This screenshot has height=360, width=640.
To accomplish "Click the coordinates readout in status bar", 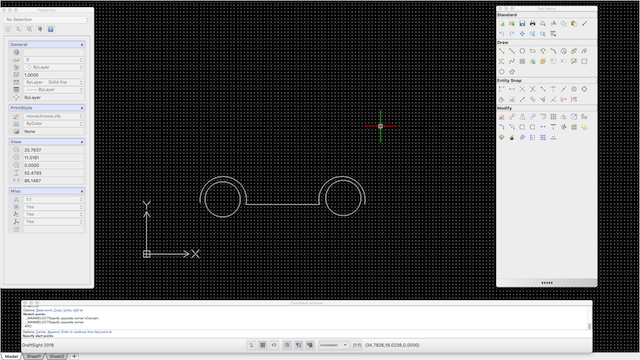I will point(392,345).
